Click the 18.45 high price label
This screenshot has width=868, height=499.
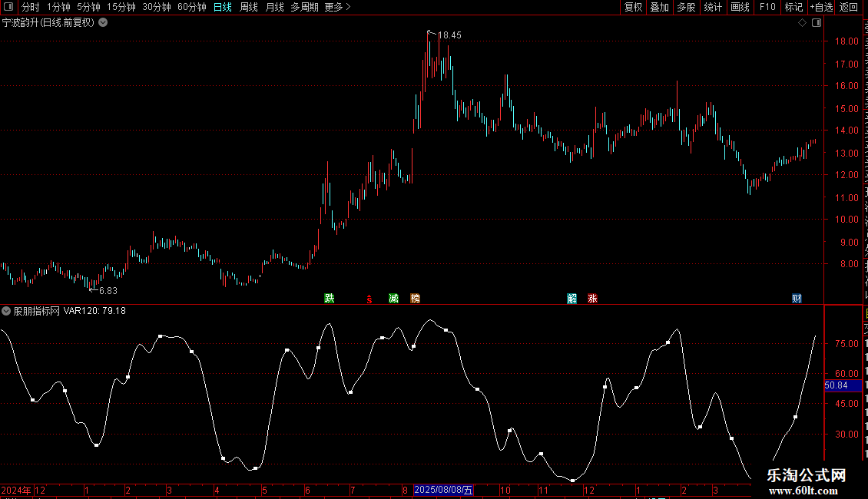coord(449,35)
